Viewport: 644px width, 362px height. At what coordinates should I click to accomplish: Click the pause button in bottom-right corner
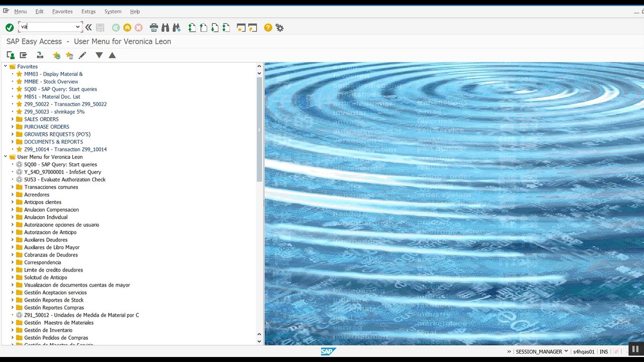635,349
